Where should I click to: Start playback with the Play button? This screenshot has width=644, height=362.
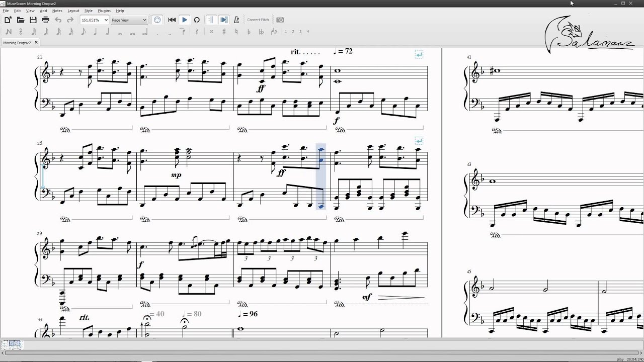coord(185,20)
